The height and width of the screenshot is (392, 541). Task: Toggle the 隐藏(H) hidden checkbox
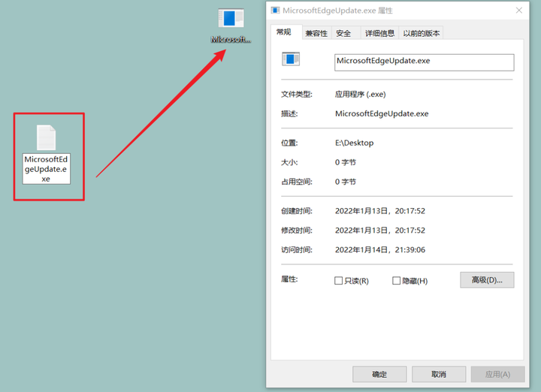397,281
